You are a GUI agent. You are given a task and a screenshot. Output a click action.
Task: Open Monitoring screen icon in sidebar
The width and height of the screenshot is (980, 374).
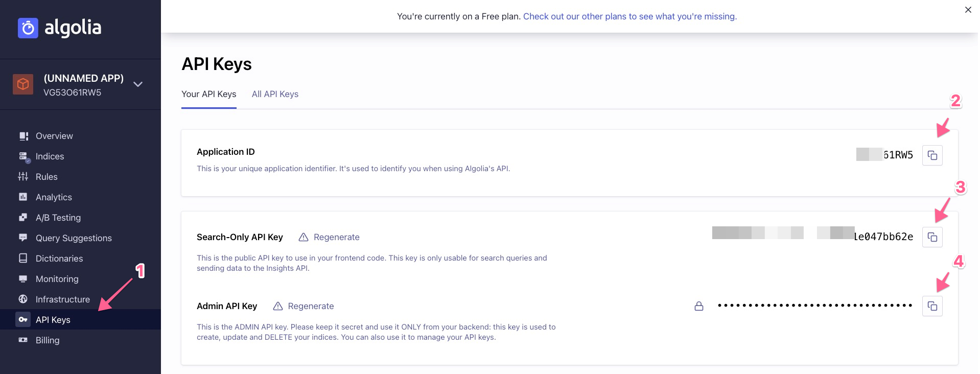[x=23, y=279]
